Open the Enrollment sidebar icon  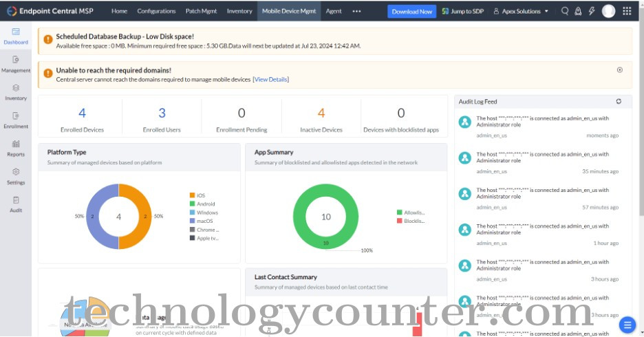pos(16,116)
